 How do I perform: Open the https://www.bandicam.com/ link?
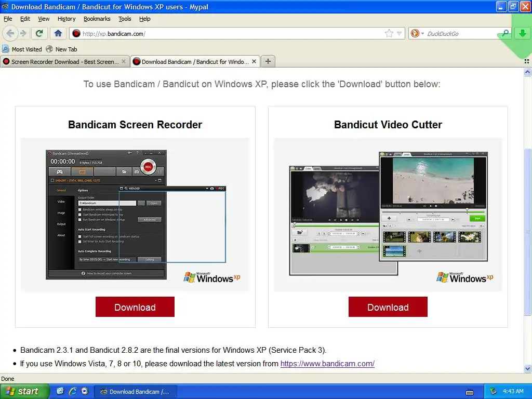click(327, 363)
